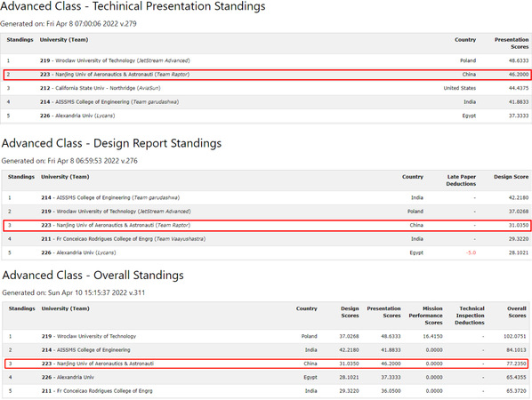The image size is (532, 400).
Task: Click the presentation score 36.0500
Action: (391, 391)
